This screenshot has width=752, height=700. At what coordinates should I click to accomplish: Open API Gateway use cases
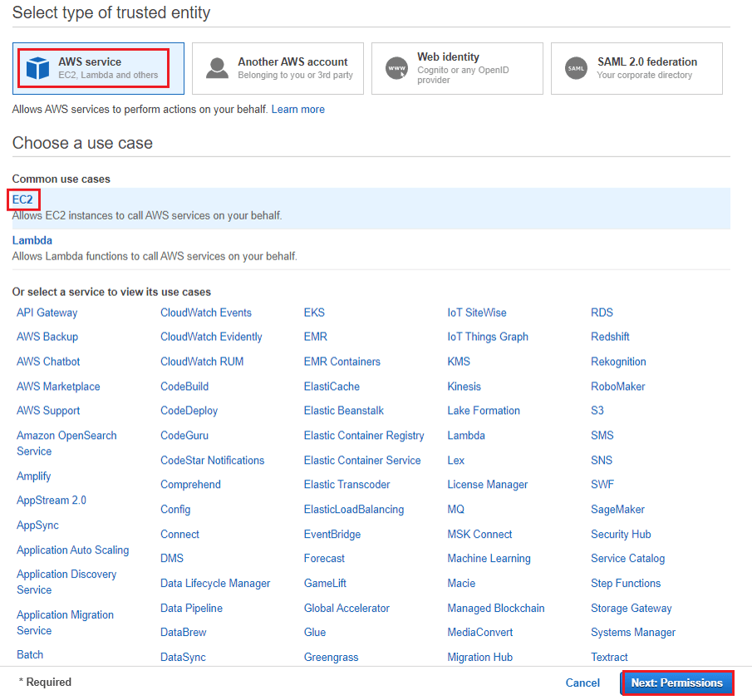[x=47, y=312]
